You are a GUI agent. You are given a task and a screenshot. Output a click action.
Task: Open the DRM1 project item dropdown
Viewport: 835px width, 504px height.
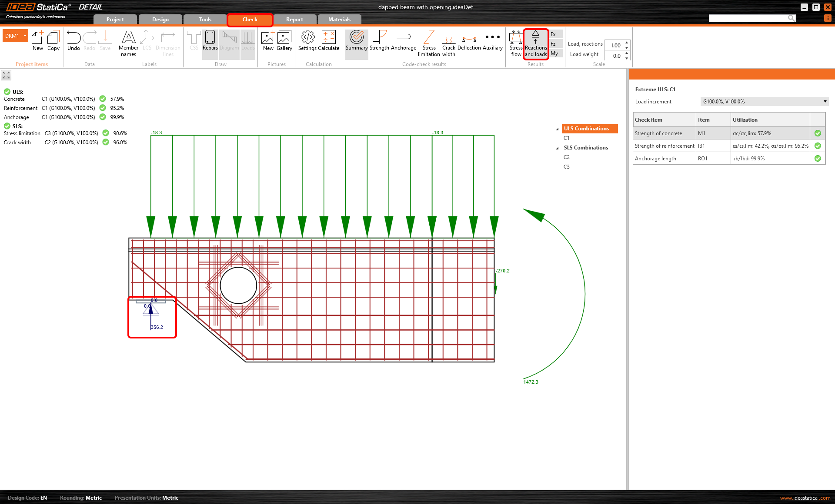tap(25, 36)
